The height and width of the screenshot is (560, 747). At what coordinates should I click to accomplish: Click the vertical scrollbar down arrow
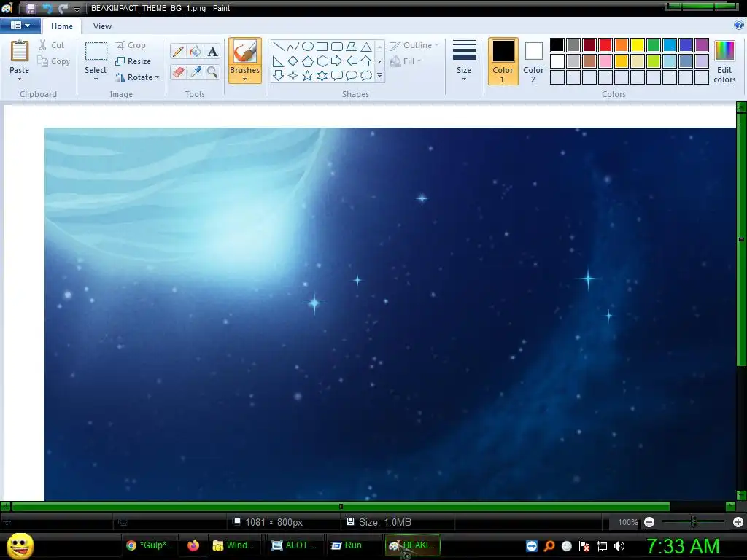(741, 496)
